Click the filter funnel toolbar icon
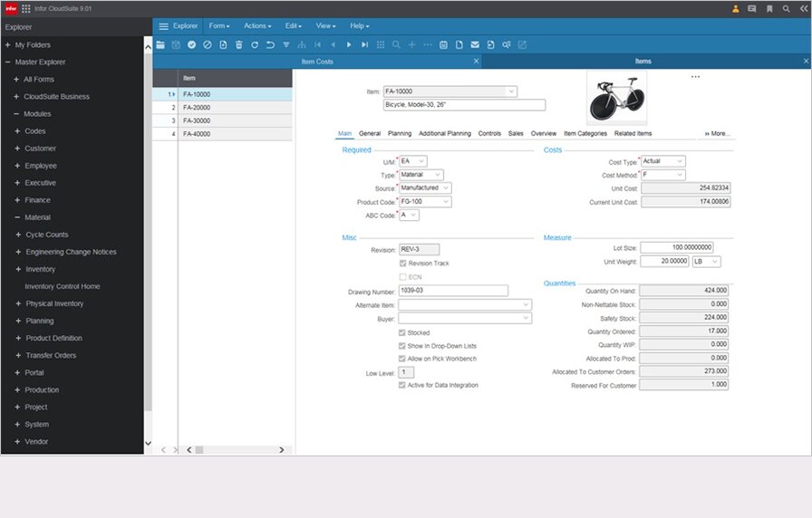Screen dimensions: 812x518 [x=285, y=44]
